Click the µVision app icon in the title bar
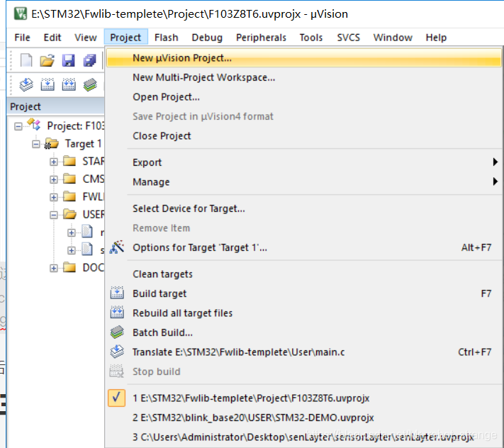This screenshot has width=504, height=448. click(x=21, y=13)
